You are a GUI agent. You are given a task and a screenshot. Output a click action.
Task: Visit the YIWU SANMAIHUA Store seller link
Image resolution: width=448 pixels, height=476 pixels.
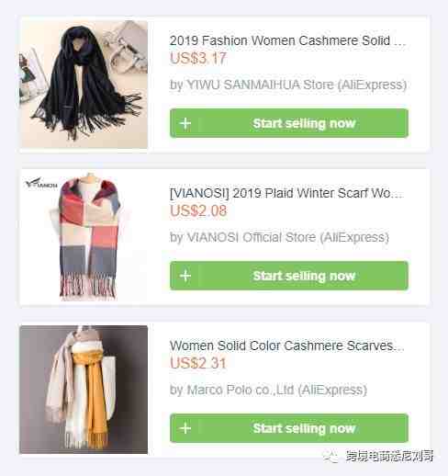(x=288, y=85)
